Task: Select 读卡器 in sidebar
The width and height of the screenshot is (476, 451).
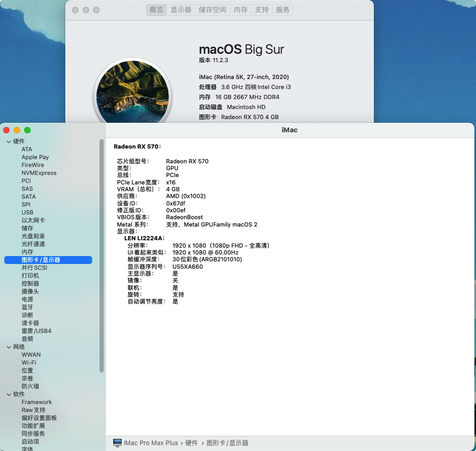Action: click(31, 323)
